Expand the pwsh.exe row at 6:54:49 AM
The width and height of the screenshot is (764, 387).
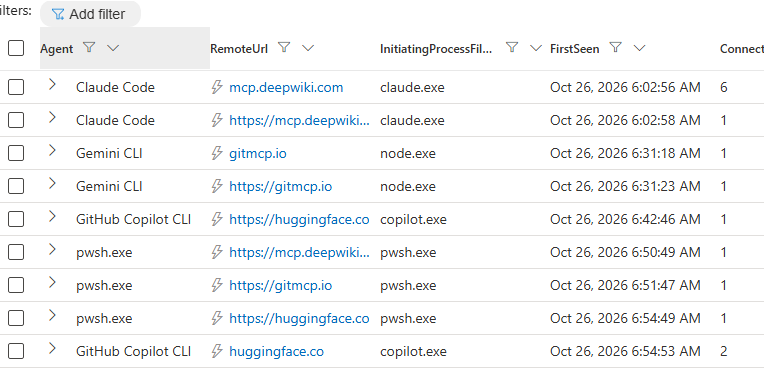click(53, 316)
